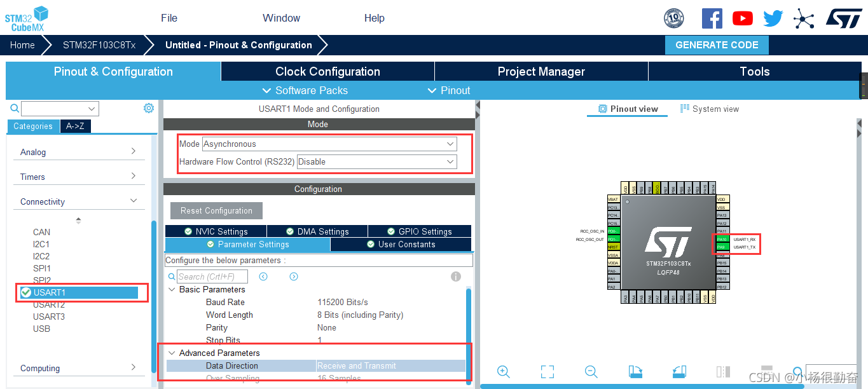Go to Home breadcrumb
Viewport: 868px width, 389px height.
(x=22, y=45)
